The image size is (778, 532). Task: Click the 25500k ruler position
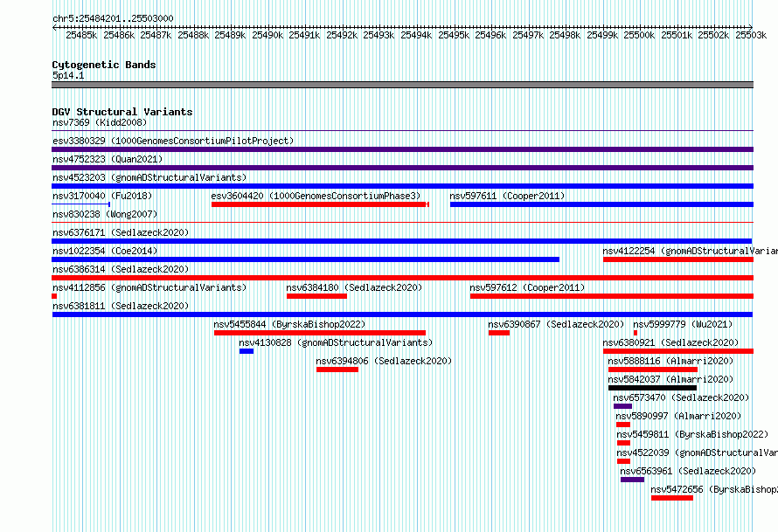[x=639, y=35]
